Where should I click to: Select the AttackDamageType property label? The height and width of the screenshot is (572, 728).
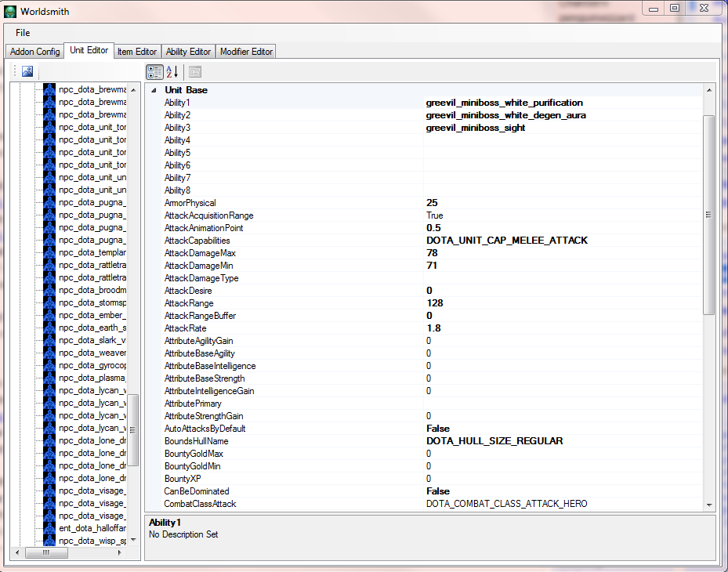pyautogui.click(x=201, y=278)
